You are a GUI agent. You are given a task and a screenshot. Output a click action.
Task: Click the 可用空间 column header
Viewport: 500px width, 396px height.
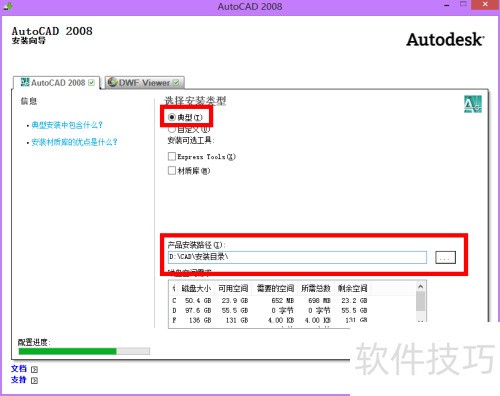point(233,288)
